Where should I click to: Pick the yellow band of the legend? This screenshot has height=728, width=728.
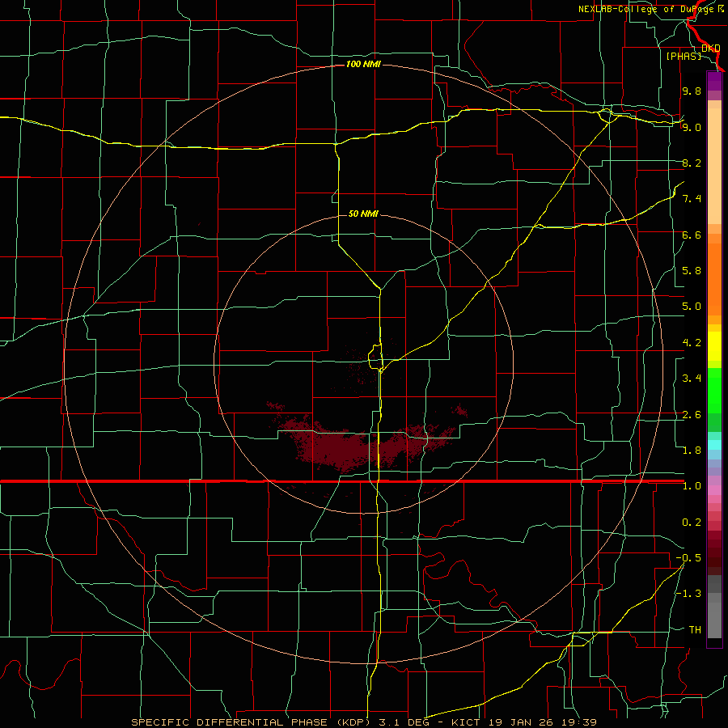click(714, 346)
